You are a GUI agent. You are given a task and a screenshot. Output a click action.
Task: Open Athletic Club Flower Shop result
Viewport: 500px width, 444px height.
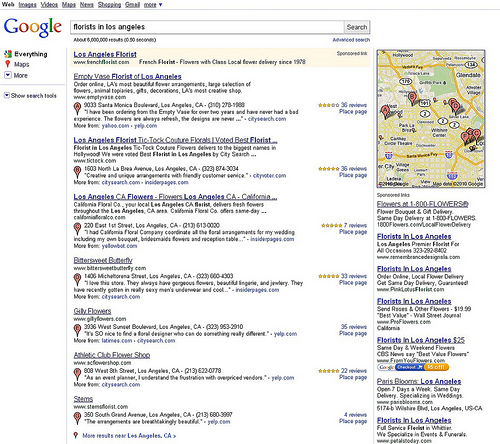coord(112,355)
